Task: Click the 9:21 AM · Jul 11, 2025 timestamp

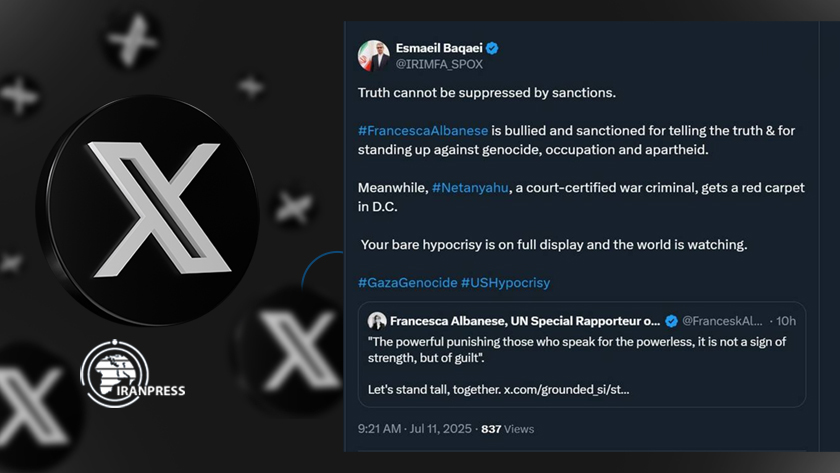Action: tap(415, 429)
